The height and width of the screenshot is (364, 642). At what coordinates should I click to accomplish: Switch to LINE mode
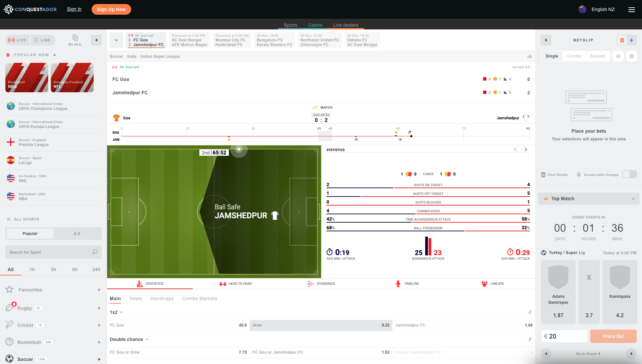(42, 40)
